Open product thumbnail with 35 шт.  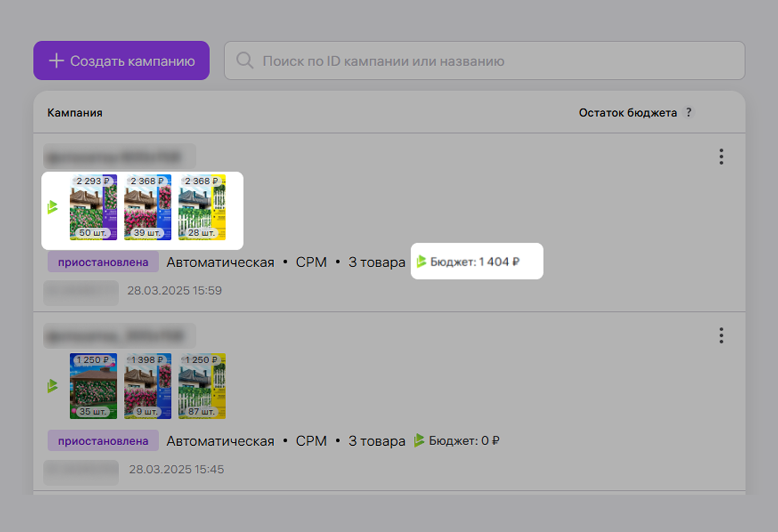point(93,386)
